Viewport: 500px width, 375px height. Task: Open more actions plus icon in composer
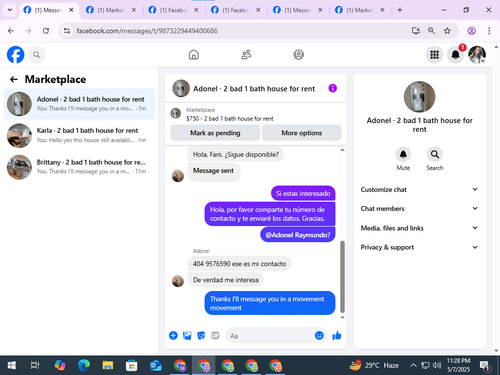click(x=173, y=335)
